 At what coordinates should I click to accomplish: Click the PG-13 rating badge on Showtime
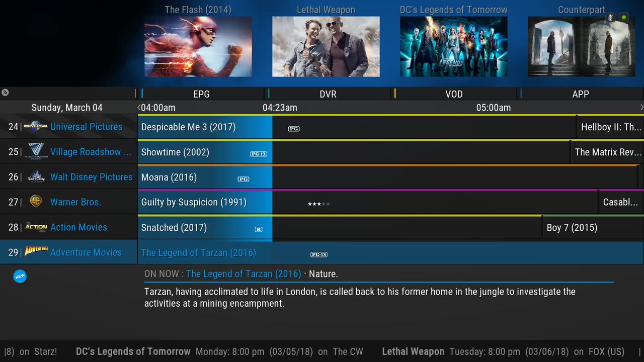point(259,154)
